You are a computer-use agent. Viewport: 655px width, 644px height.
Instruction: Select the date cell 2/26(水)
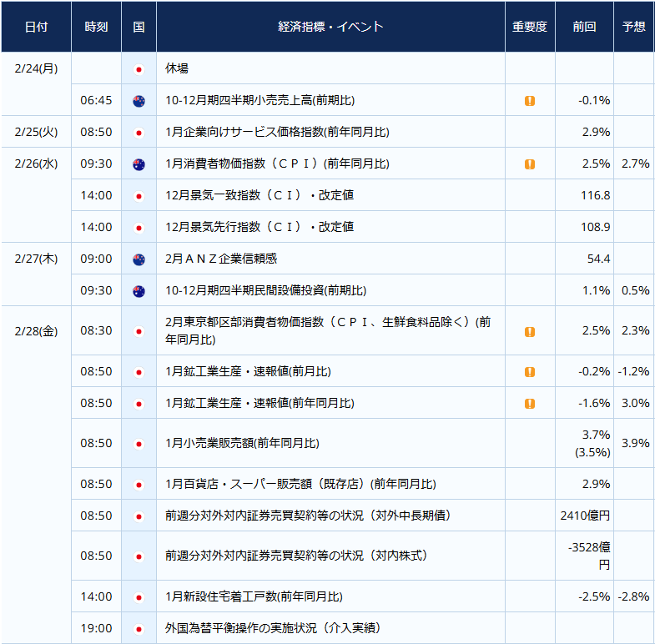[x=37, y=164]
